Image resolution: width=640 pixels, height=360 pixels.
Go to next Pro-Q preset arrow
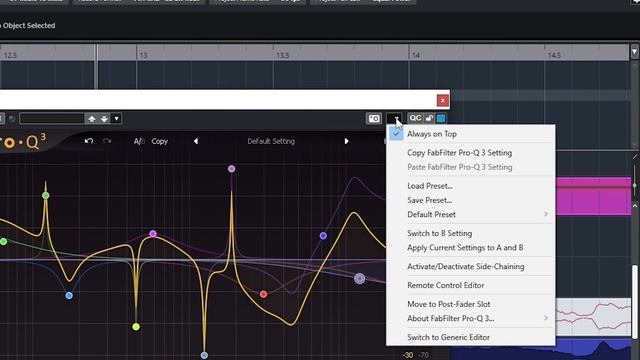coord(346,141)
